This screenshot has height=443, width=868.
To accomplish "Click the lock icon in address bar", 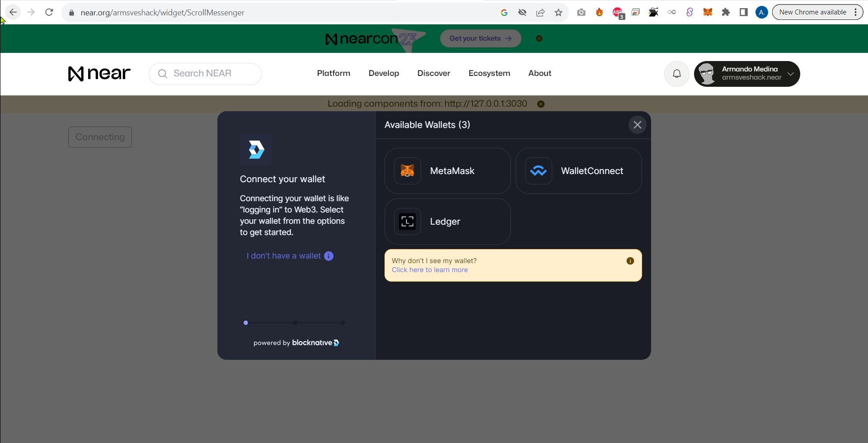I will (71, 13).
